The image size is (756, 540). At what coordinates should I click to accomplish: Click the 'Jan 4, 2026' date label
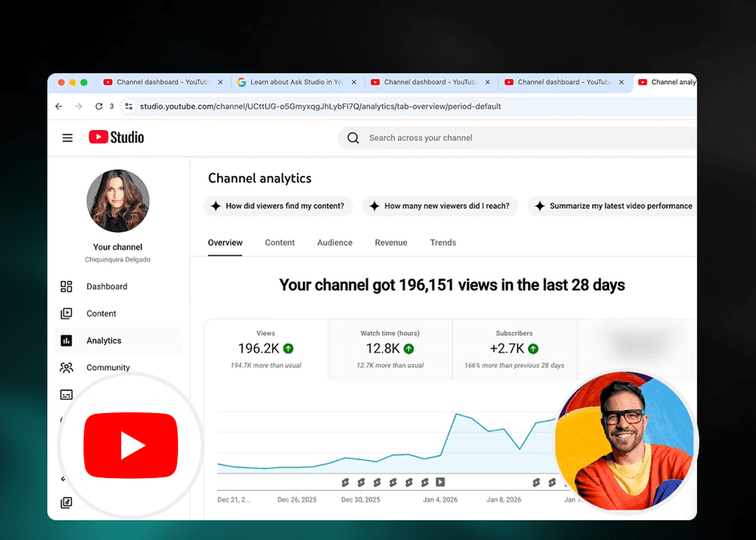coord(440,500)
